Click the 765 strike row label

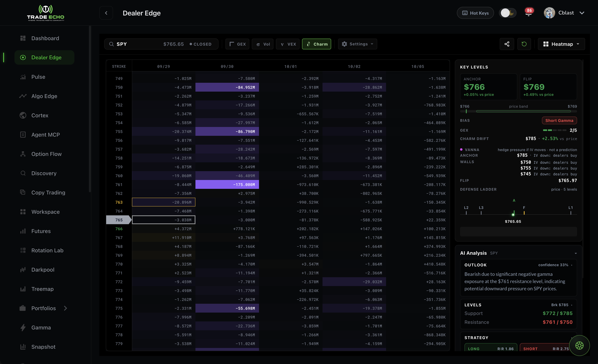[x=119, y=220]
